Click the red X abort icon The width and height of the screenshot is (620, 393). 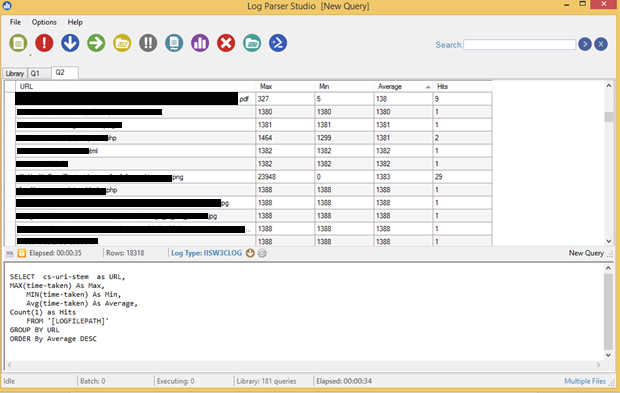click(x=226, y=43)
